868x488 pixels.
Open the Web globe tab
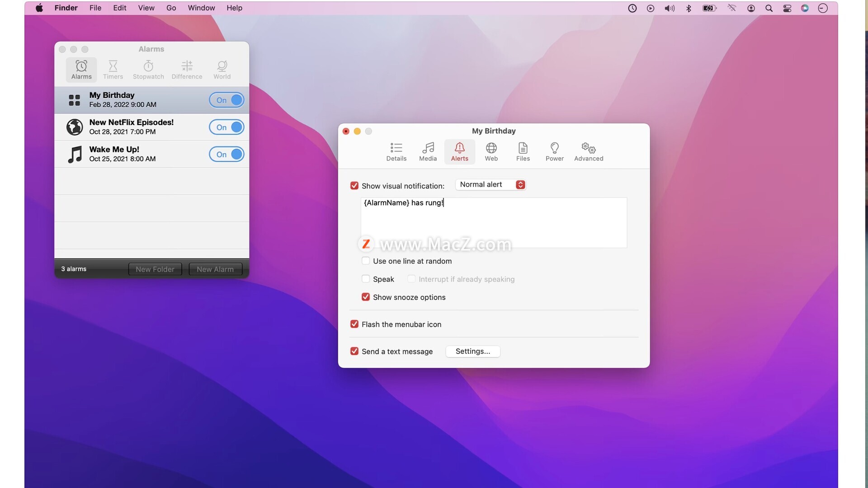point(491,151)
